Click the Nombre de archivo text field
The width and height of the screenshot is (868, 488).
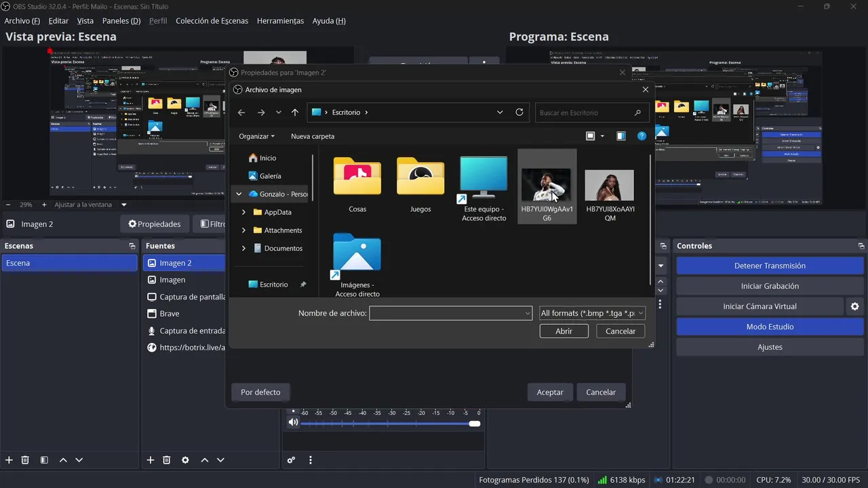point(451,313)
